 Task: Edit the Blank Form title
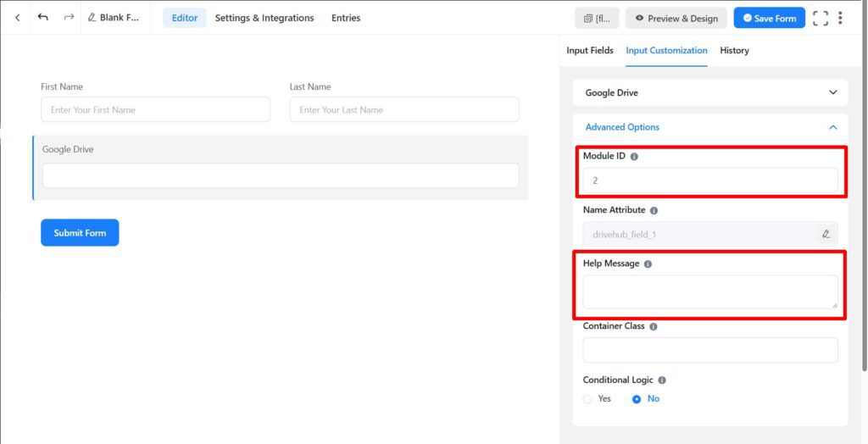click(114, 18)
